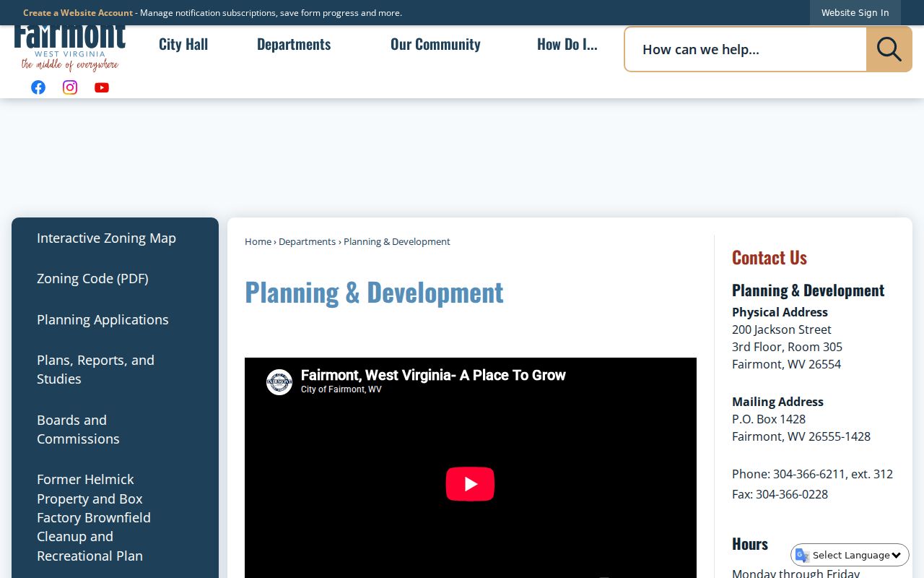Screen dimensions: 924x578
Task: Open Zoning Code (PDF) link
Action: pyautogui.click(x=92, y=278)
